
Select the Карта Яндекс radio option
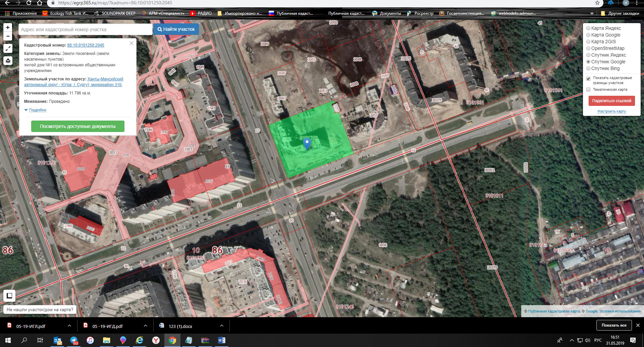click(x=588, y=28)
